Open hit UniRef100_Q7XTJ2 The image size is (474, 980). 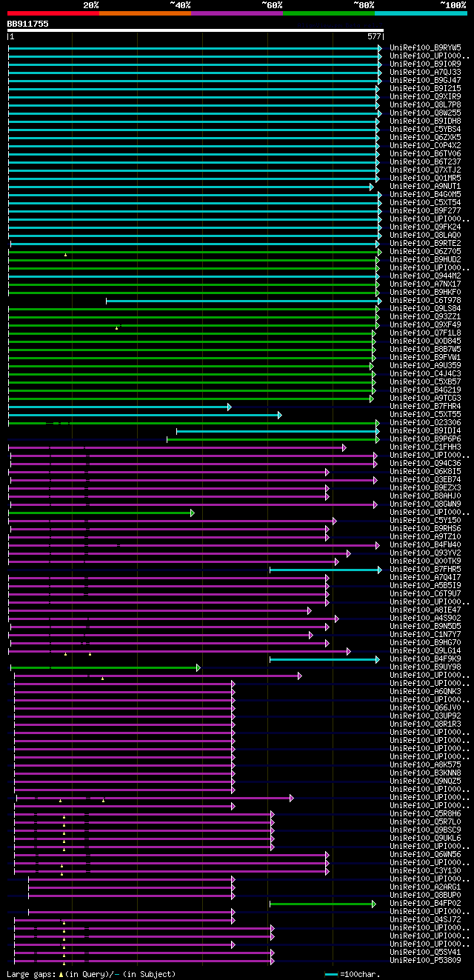425,170
